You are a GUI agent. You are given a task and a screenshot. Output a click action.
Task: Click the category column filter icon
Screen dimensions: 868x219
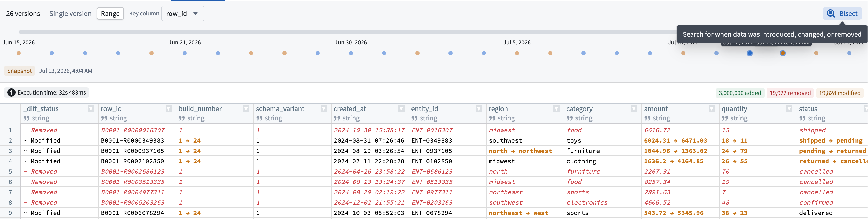pyautogui.click(x=634, y=109)
